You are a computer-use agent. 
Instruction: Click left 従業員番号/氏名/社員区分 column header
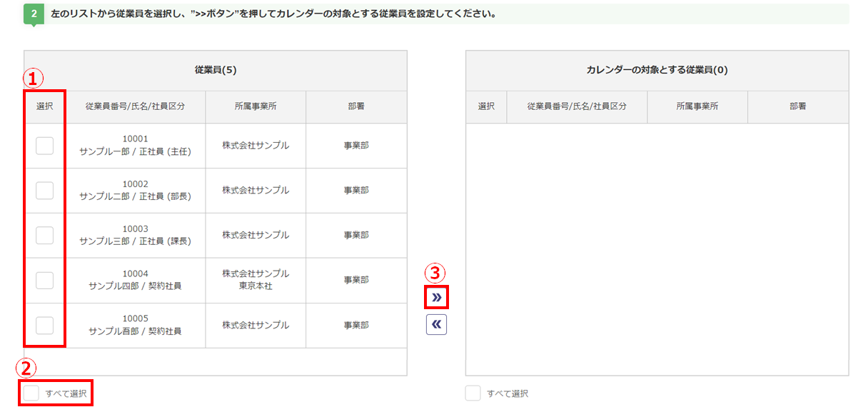tap(135, 106)
